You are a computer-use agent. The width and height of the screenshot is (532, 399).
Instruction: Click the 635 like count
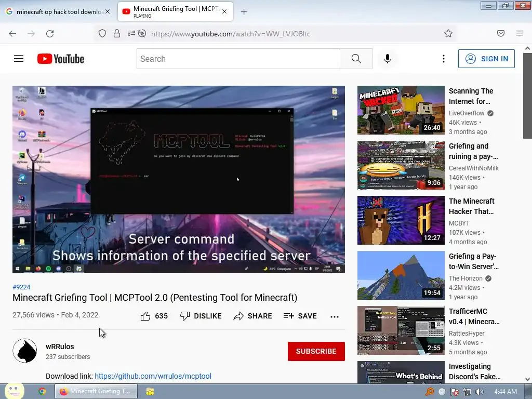point(161,316)
